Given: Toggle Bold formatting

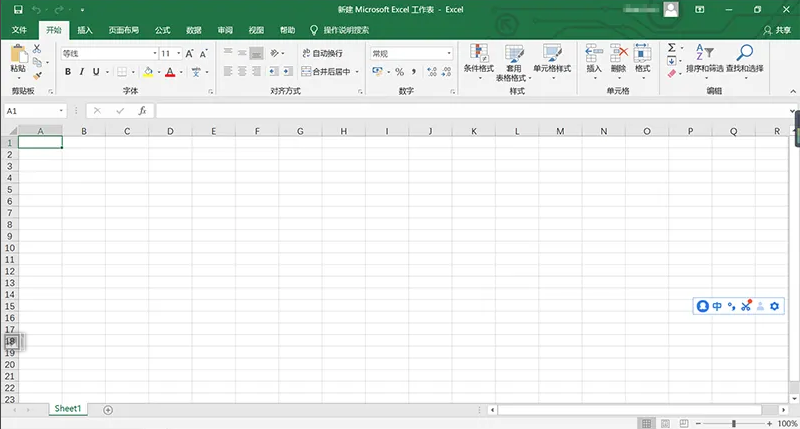Looking at the screenshot, I should coord(68,72).
